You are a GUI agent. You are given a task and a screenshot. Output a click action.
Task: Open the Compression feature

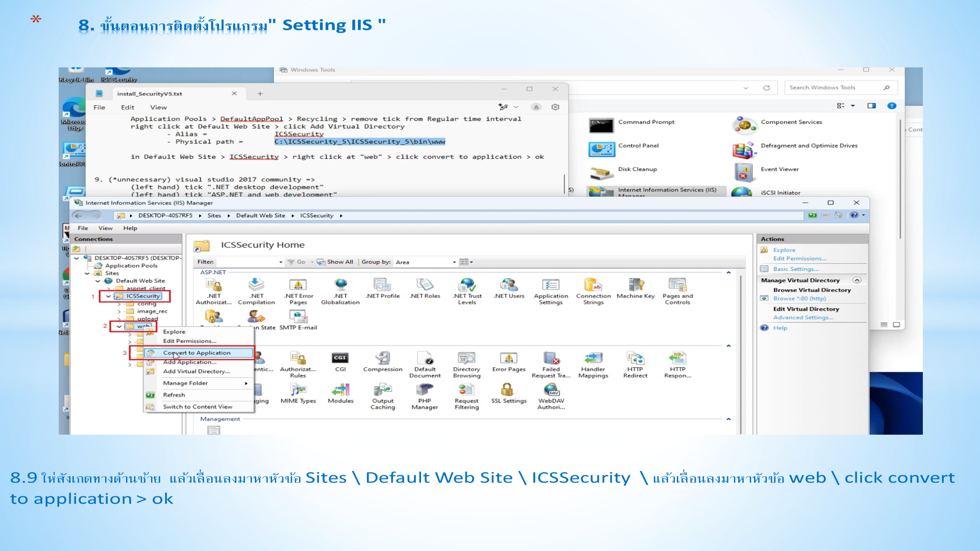pyautogui.click(x=383, y=362)
